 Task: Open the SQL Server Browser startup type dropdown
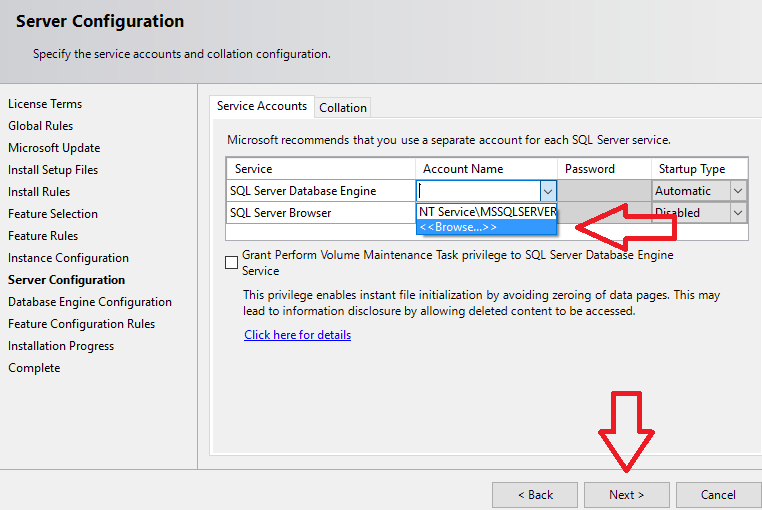(x=738, y=213)
